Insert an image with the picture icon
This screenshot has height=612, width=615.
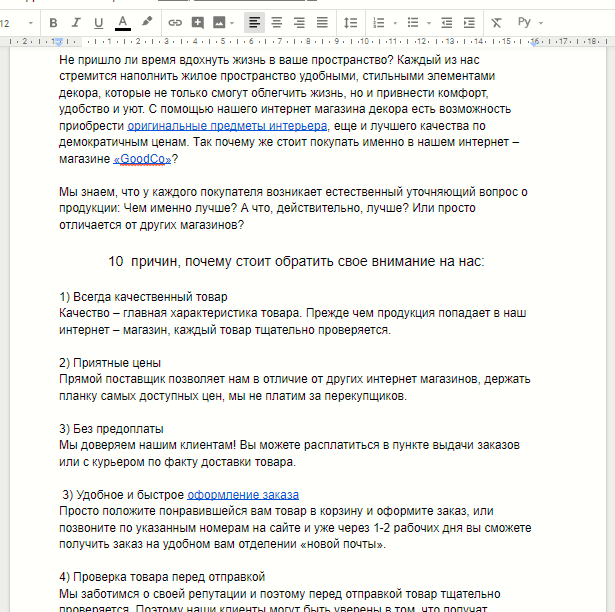click(219, 23)
